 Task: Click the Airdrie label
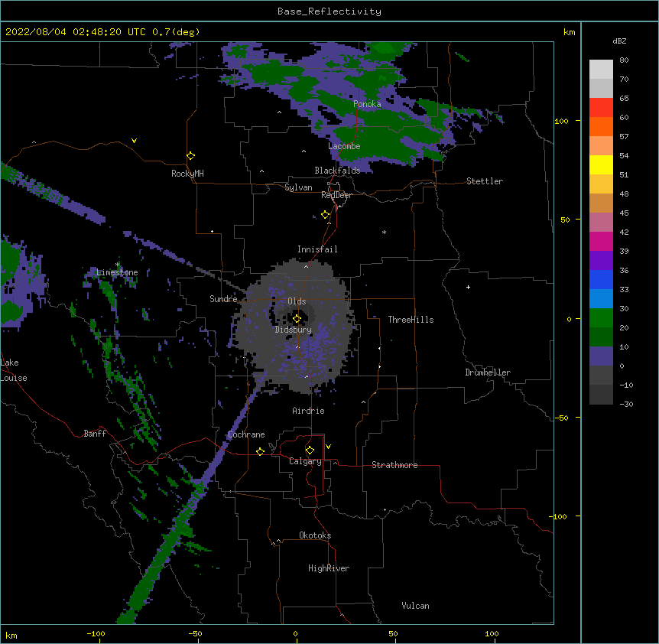(x=309, y=411)
